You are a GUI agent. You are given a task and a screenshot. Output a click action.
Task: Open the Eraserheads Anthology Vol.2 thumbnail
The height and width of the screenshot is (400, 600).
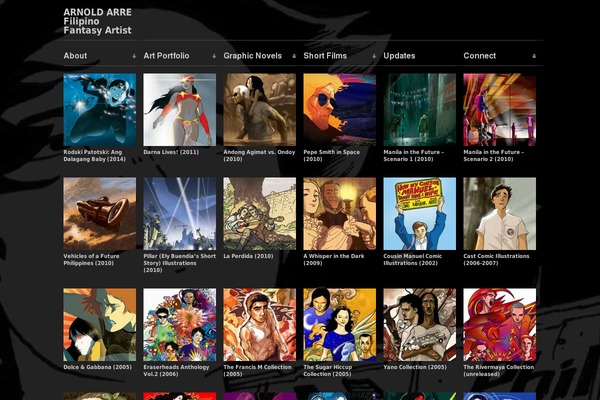coord(179,325)
